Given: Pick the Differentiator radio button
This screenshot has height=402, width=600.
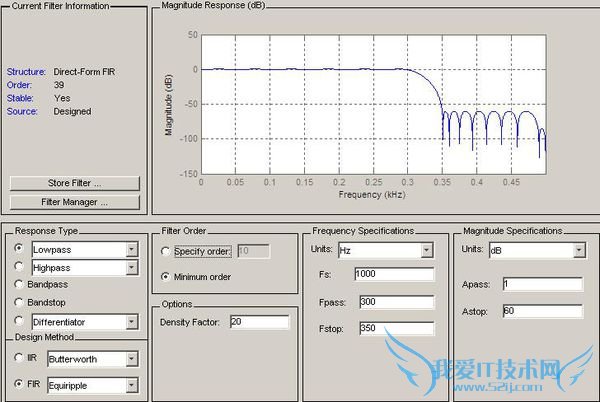Looking at the screenshot, I should click(18, 322).
